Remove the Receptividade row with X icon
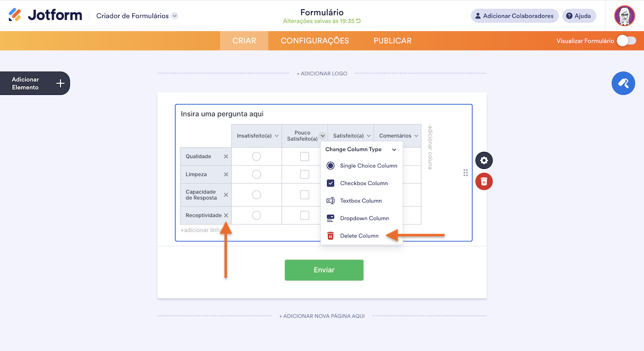Viewport: 644px width, 351px height. pyautogui.click(x=226, y=216)
